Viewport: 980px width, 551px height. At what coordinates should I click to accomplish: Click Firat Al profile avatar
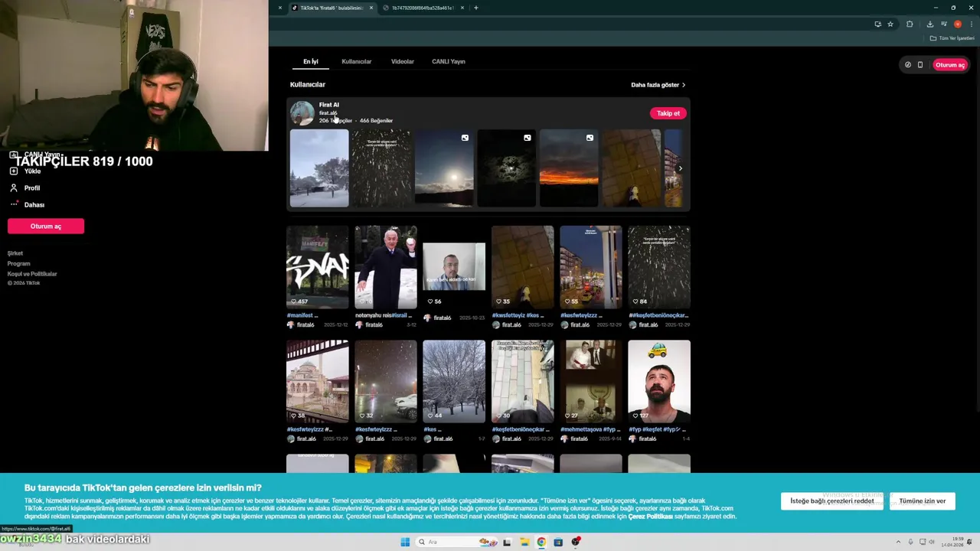302,112
